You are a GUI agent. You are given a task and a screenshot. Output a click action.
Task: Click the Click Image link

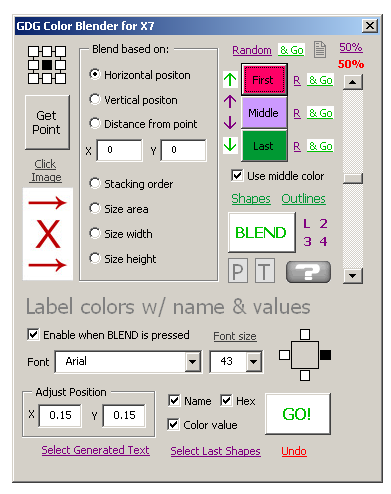(46, 170)
